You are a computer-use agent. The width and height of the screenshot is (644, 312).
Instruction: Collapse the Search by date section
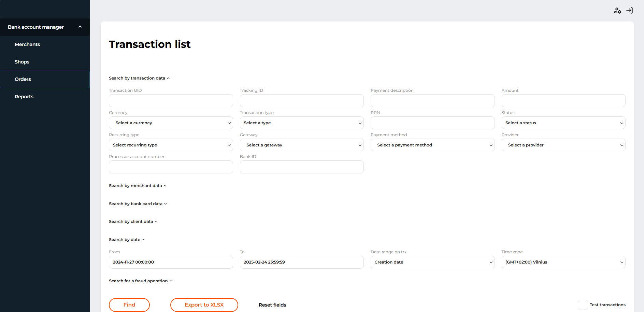pos(127,240)
